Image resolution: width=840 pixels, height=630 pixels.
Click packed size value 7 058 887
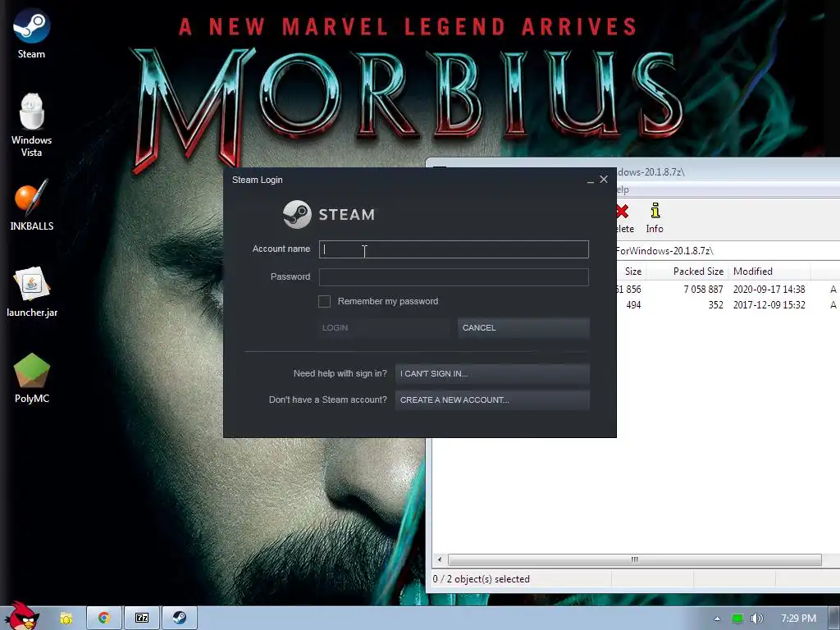click(703, 290)
